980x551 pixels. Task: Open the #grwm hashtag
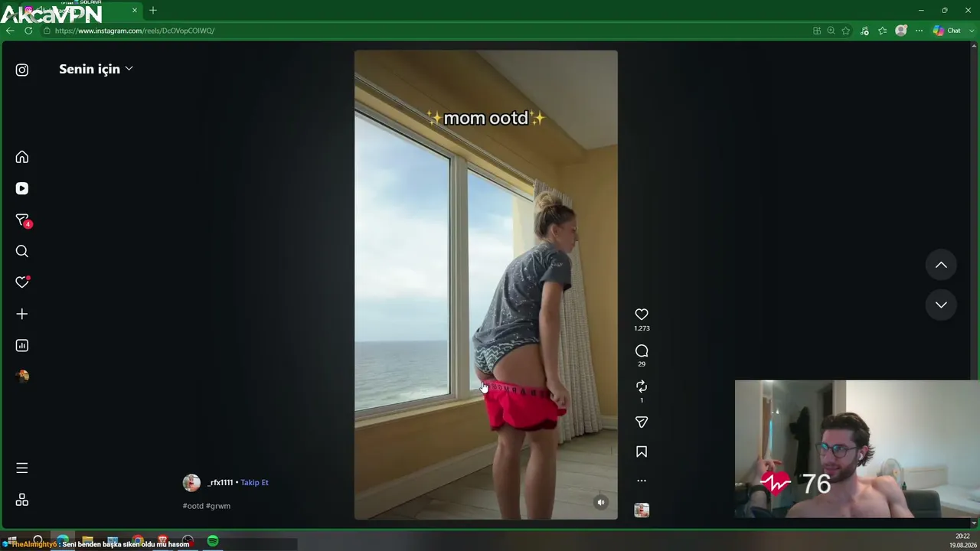(x=218, y=506)
